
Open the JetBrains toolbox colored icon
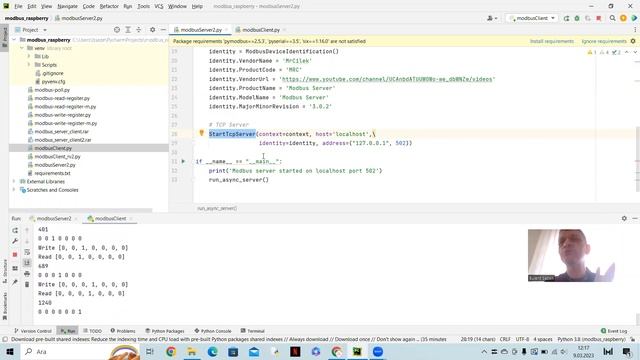click(634, 18)
